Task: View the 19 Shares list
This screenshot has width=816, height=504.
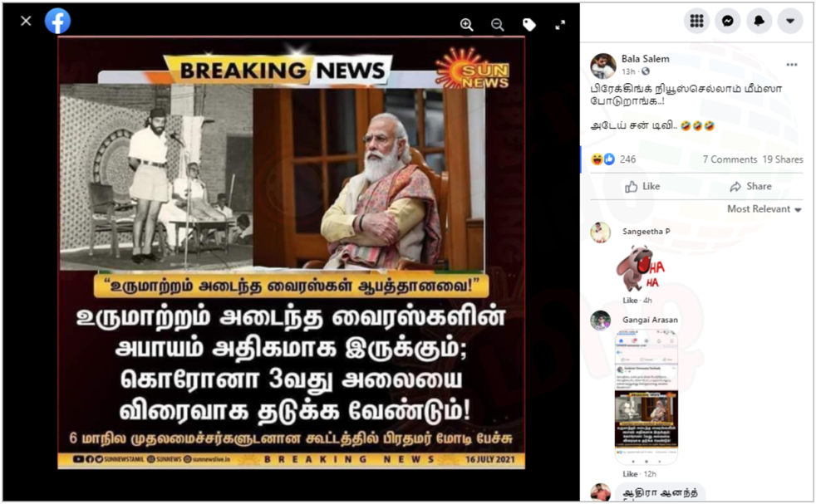Action: [x=783, y=159]
